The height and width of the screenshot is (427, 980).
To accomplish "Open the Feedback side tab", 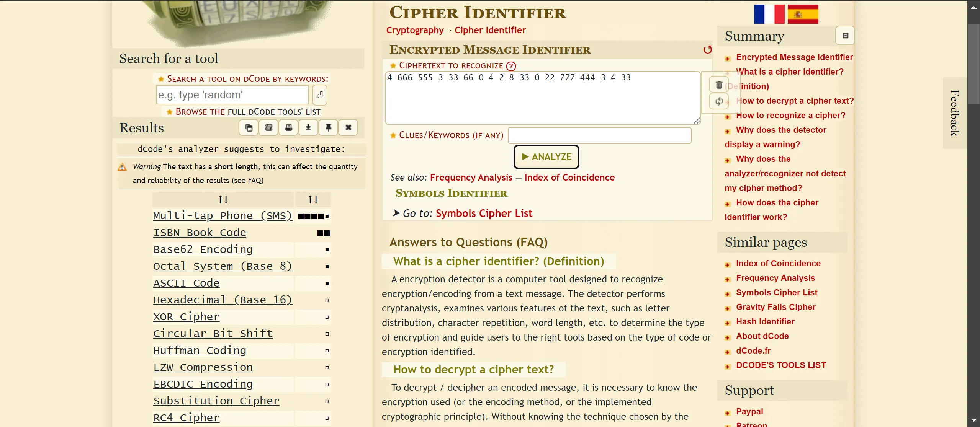I will (954, 113).
